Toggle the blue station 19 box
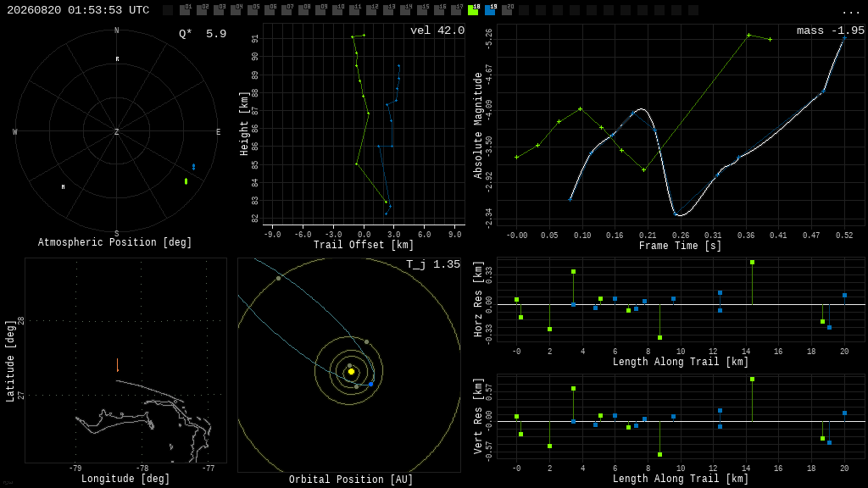The image size is (868, 488). (491, 10)
